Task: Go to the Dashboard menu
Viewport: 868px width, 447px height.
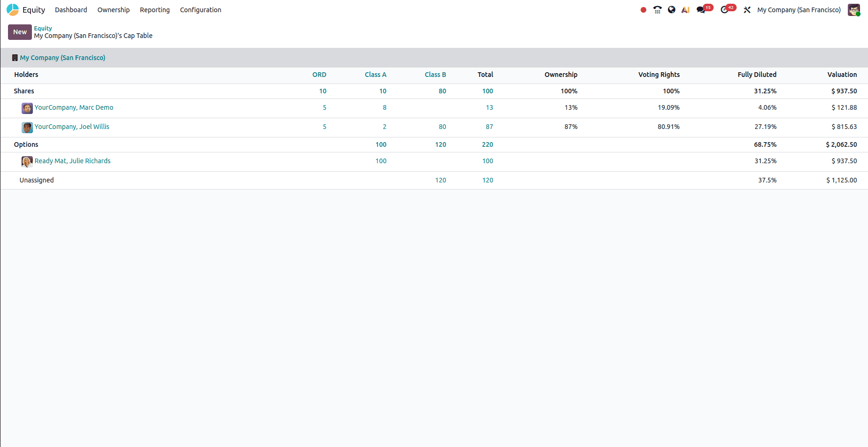Action: tap(71, 10)
